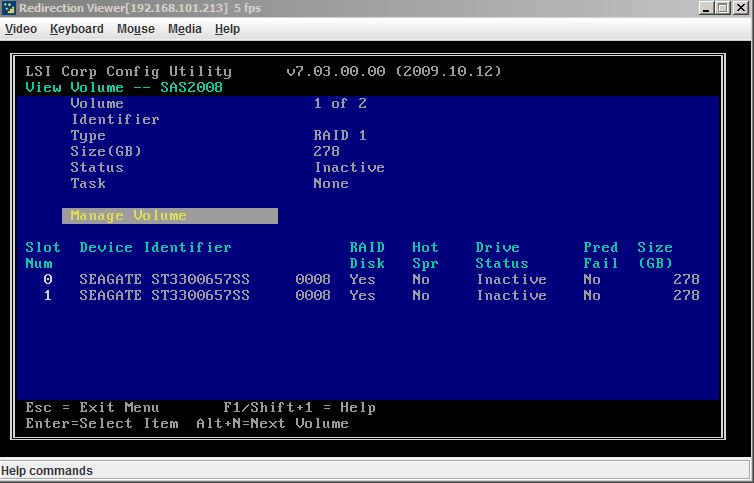Image resolution: width=754 pixels, height=483 pixels.
Task: Click Slot 1's size value 278
Action: [x=686, y=295]
